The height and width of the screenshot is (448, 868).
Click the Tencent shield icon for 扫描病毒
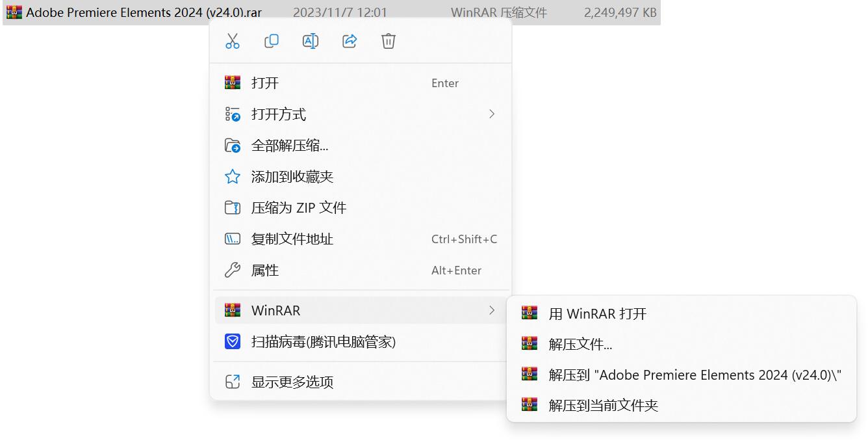point(233,341)
